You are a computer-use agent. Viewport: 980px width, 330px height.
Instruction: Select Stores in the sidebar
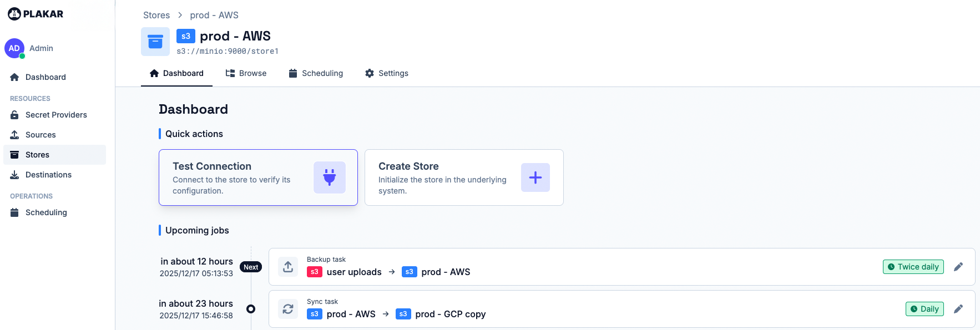54,155
